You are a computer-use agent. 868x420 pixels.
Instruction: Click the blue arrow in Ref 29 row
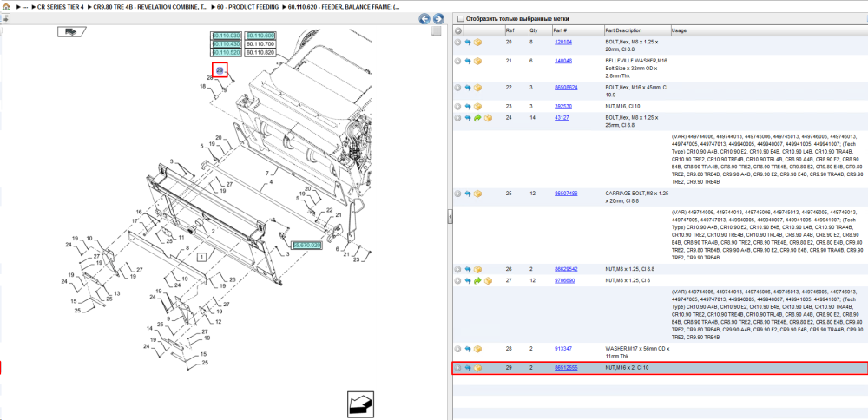coord(468,368)
